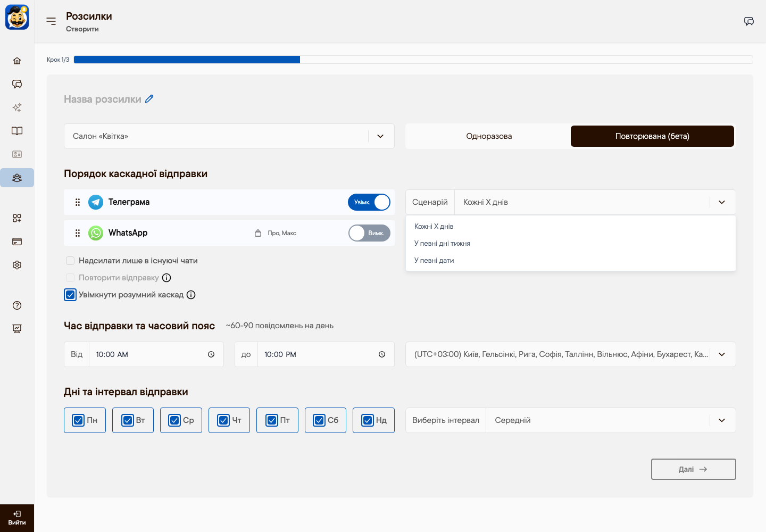The image size is (766, 532).
Task: Choose 'У певні дні тижня' option
Action: 571,244
